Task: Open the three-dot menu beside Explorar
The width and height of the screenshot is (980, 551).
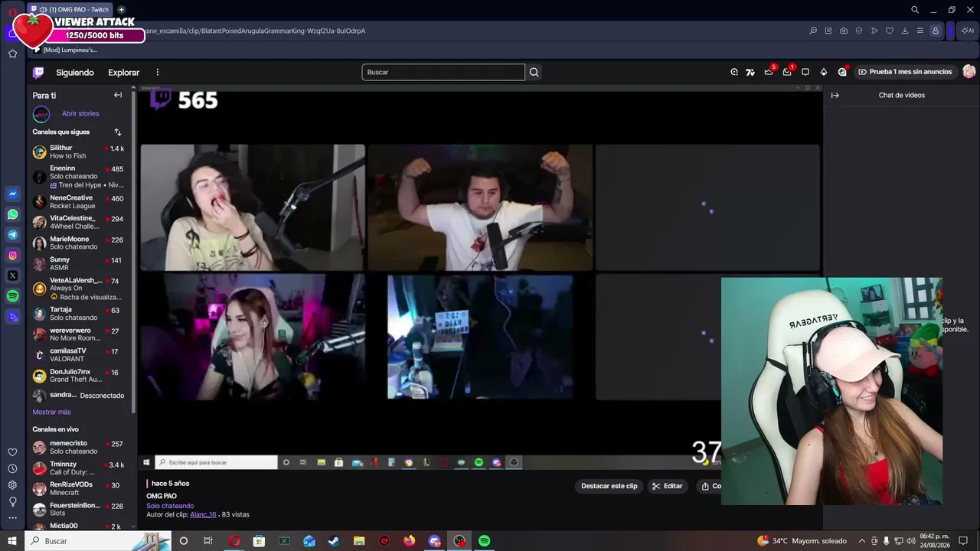Action: pos(158,73)
